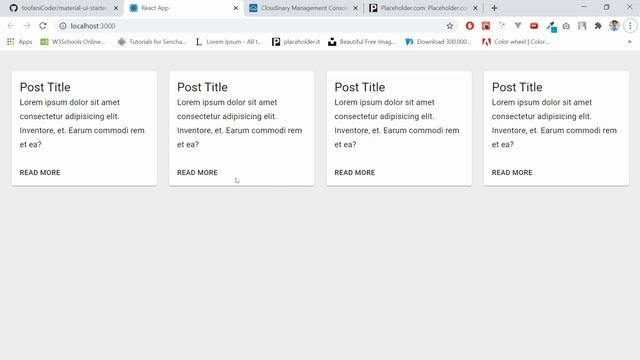The height and width of the screenshot is (360, 640).
Task: Bookmark this page with the star icon
Action: pyautogui.click(x=449, y=26)
